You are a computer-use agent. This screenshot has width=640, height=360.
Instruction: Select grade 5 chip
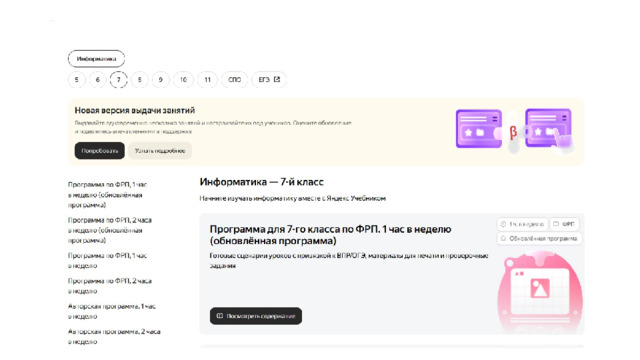[77, 80]
